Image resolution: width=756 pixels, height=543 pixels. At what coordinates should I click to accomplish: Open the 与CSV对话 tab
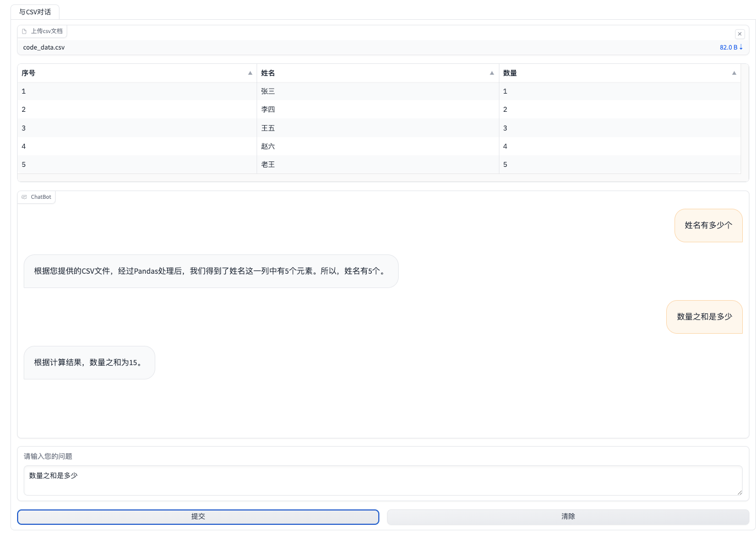point(35,12)
